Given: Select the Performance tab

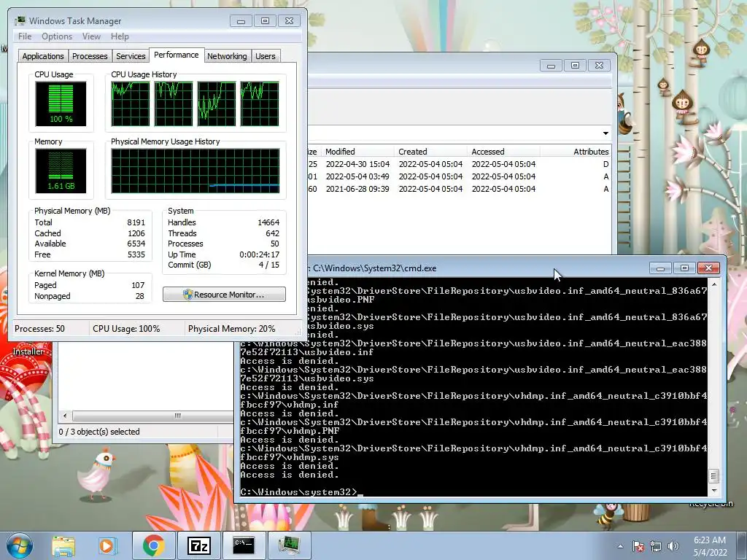Looking at the screenshot, I should pos(177,55).
